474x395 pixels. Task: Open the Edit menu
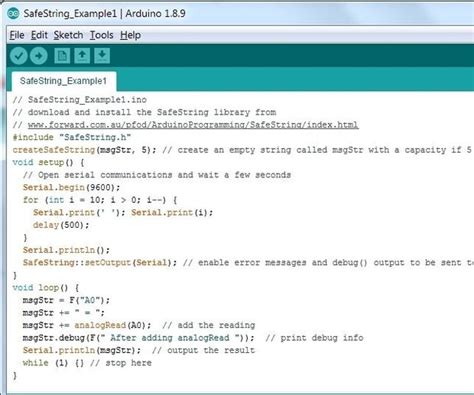point(39,35)
